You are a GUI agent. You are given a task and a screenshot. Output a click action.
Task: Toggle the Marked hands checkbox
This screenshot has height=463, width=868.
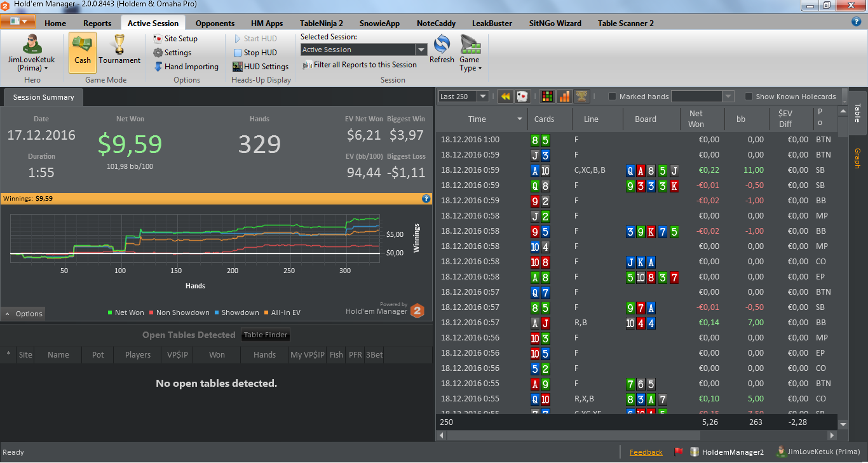pos(613,97)
